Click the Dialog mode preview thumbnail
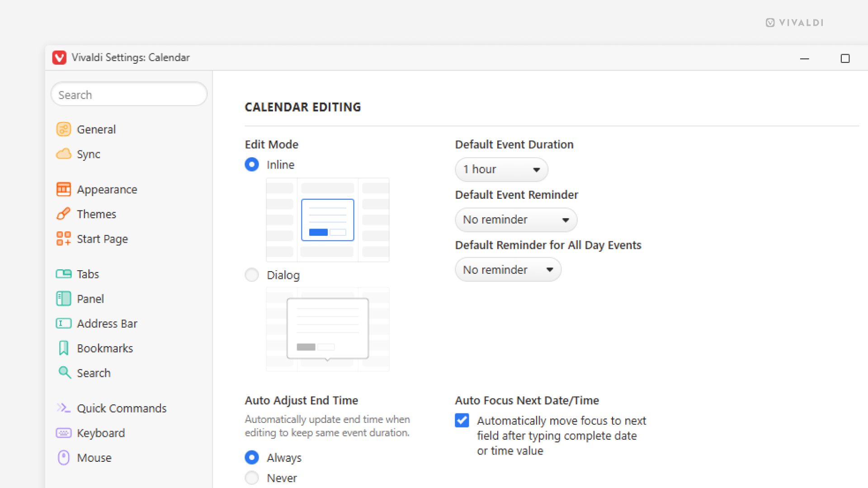Screen dimensions: 868x488 tap(328, 329)
